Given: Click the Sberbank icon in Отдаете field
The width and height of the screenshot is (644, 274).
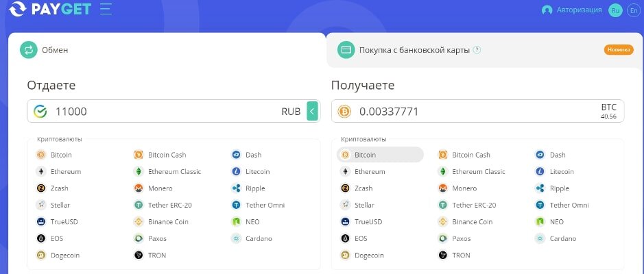Looking at the screenshot, I should 40,111.
